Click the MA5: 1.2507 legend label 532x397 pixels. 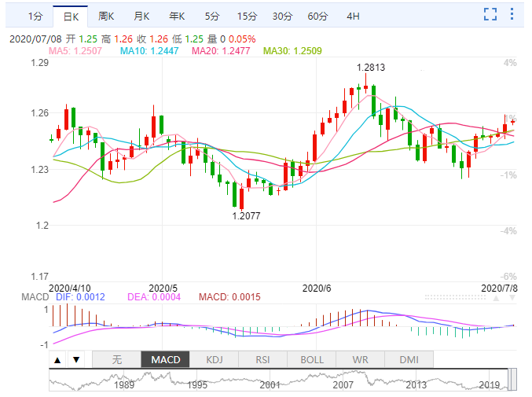(x=75, y=51)
